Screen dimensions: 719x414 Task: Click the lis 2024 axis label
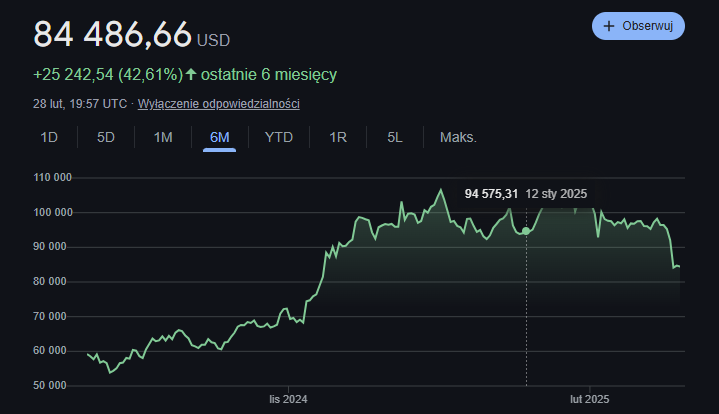287,399
